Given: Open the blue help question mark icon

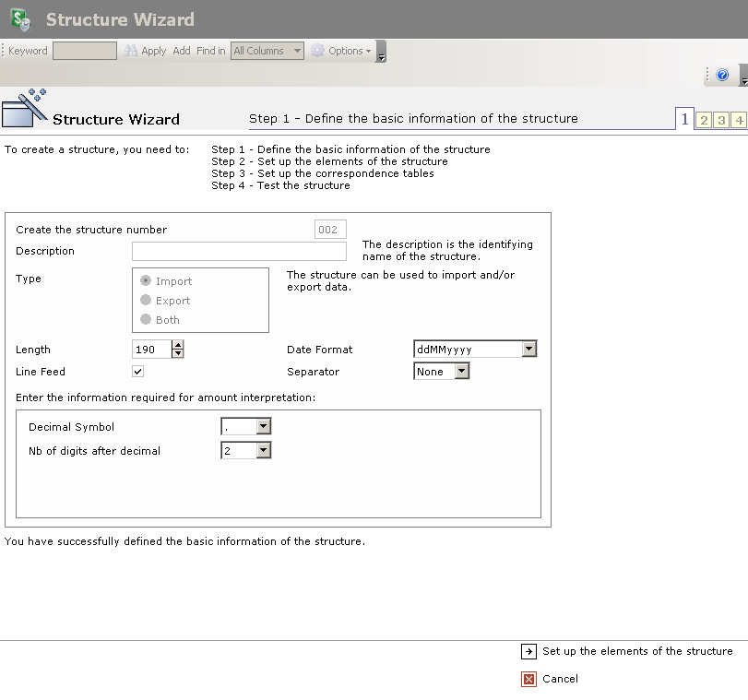Looking at the screenshot, I should coord(722,76).
